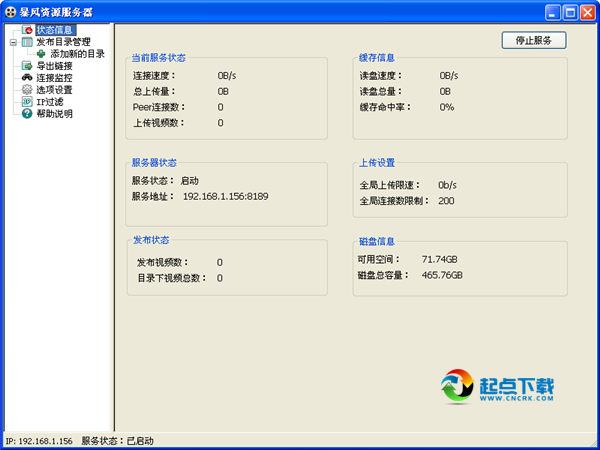Image resolution: width=600 pixels, height=450 pixels.
Task: Open 帮助说明 in sidebar
Action: [54, 114]
